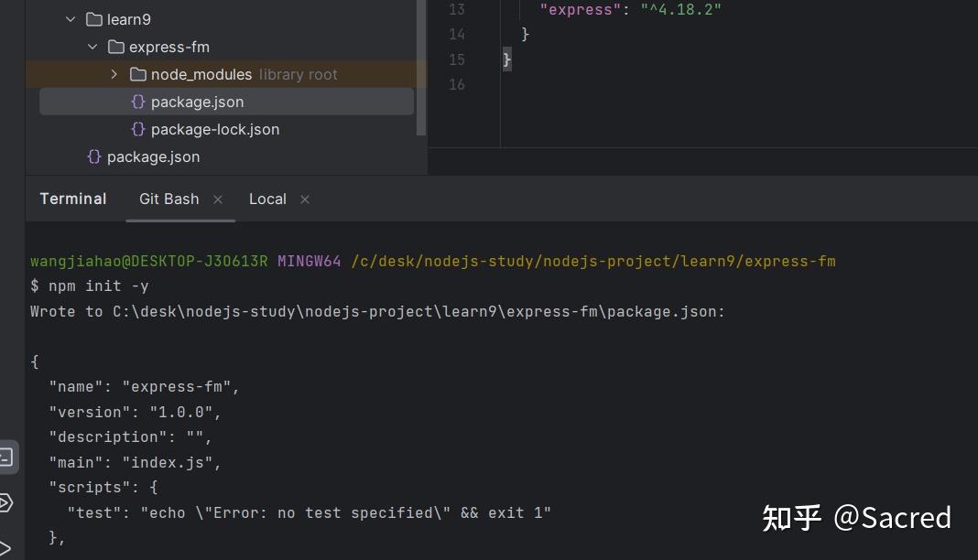
Task: Open the package.json listed below package-lock.json
Action: click(153, 156)
